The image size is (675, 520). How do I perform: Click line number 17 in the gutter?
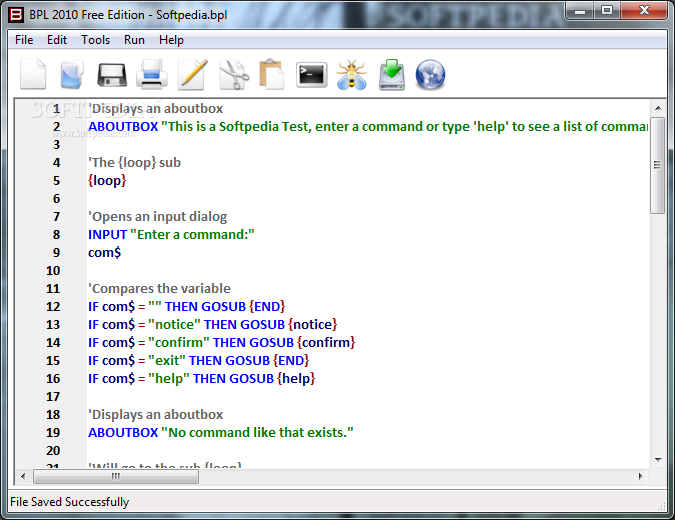click(x=53, y=396)
